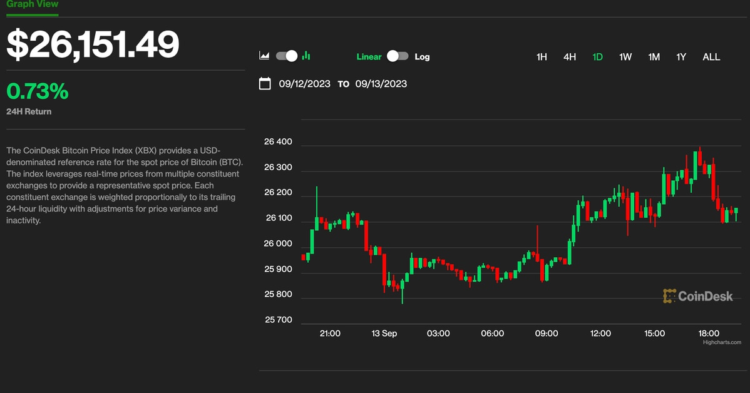Select the ALL time range
This screenshot has height=393, width=750.
pyautogui.click(x=711, y=57)
